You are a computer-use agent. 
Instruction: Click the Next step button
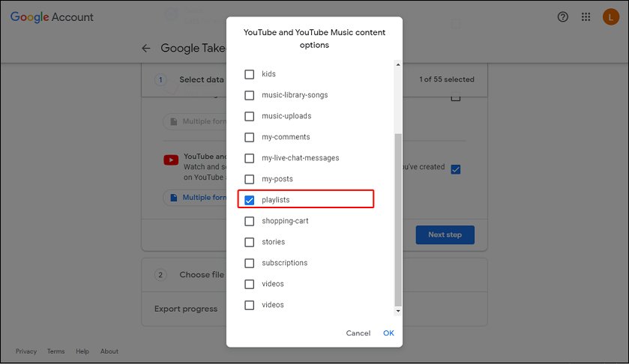(445, 235)
